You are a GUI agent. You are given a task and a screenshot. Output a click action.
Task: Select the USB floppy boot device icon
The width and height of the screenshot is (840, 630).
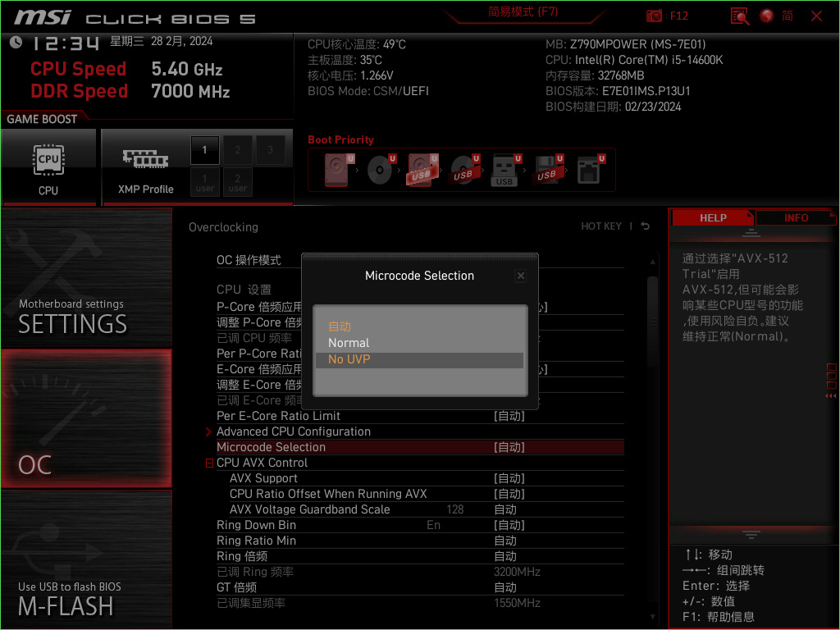click(x=547, y=170)
